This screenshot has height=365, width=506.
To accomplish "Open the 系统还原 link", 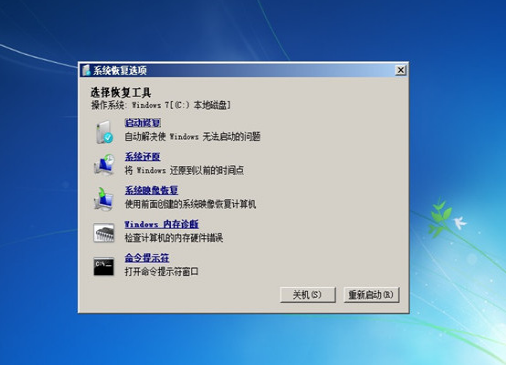I will tap(142, 156).
